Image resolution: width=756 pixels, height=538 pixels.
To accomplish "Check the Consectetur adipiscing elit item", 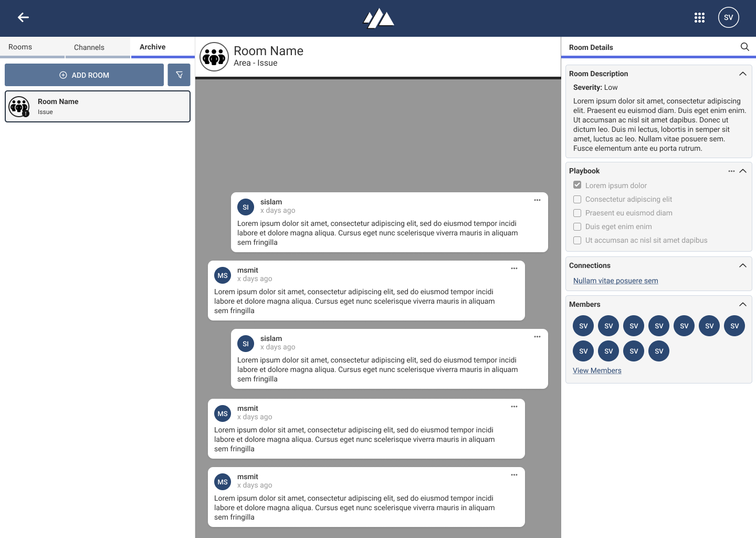I will (577, 199).
